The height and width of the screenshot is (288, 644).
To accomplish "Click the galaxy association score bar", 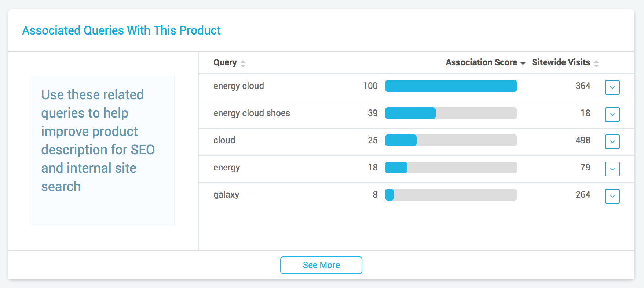I will pos(451,195).
